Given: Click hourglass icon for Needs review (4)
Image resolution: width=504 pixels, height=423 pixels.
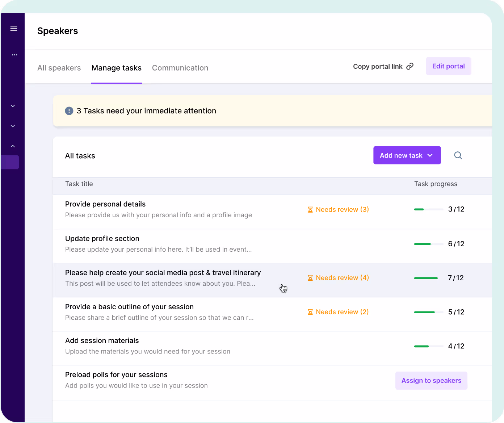Looking at the screenshot, I should click(x=310, y=278).
